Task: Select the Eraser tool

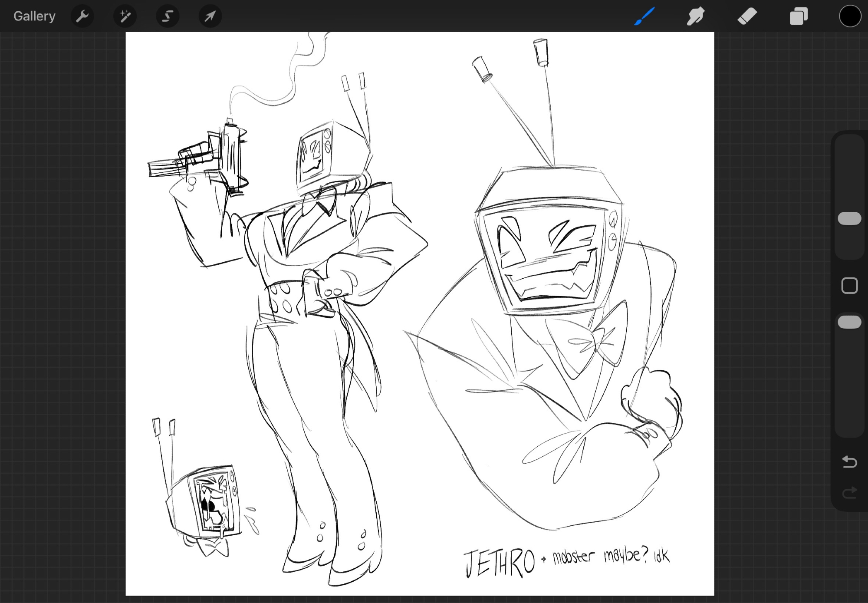Action: tap(747, 16)
